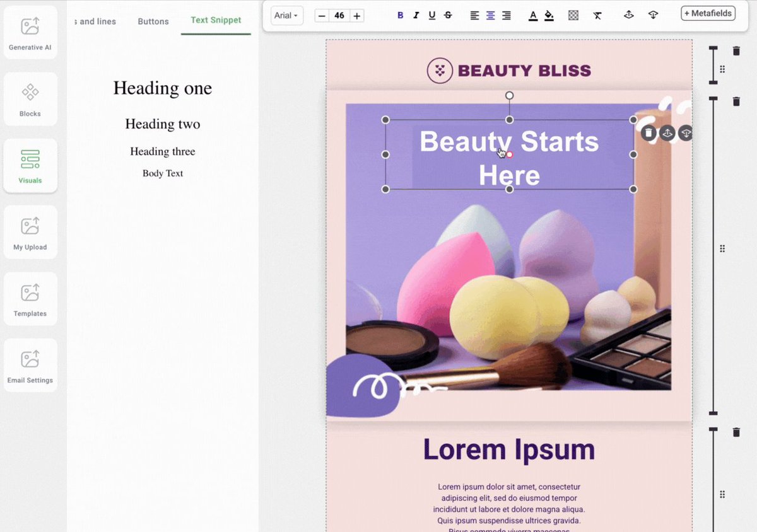Toggle strikethrough formatting
The height and width of the screenshot is (532, 757).
448,16
